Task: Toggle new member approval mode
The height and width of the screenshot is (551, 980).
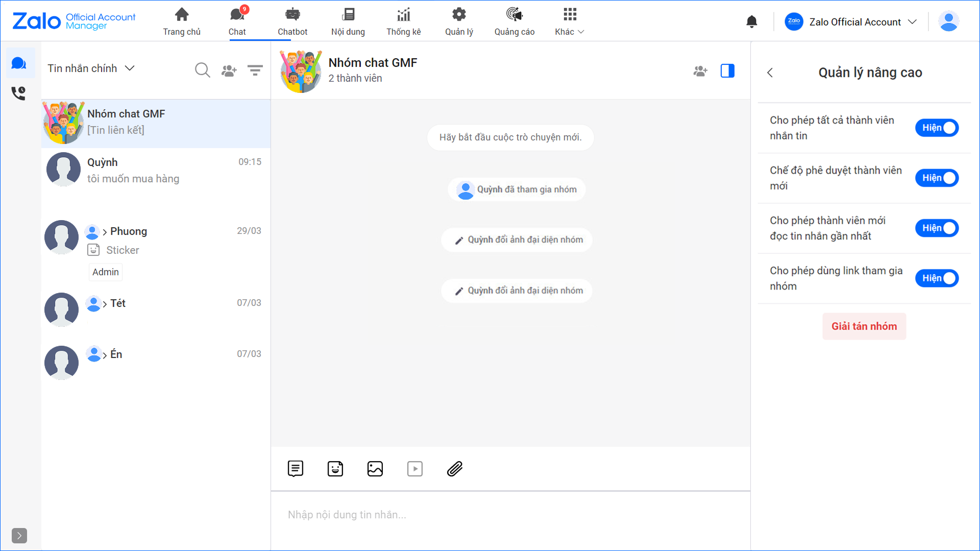Action: point(937,178)
